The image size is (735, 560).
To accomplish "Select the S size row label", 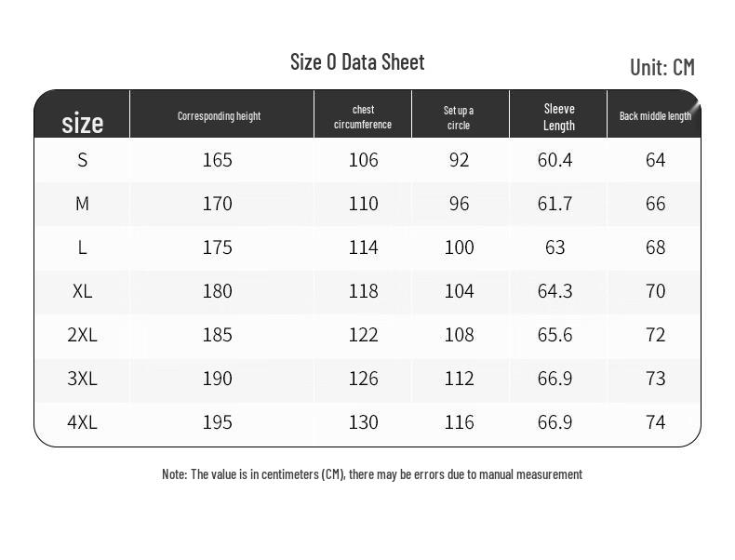I will pyautogui.click(x=82, y=160).
